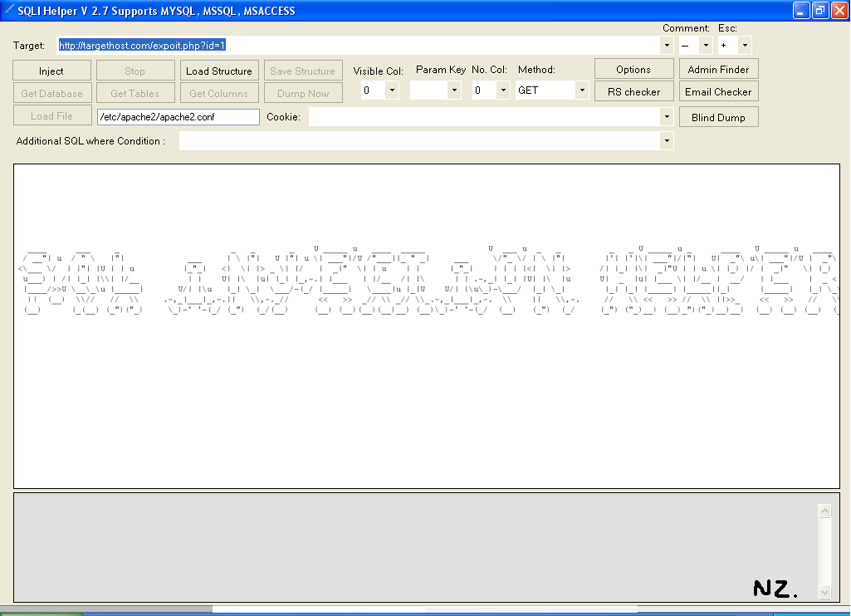Click Get Database button

[x=52, y=93]
